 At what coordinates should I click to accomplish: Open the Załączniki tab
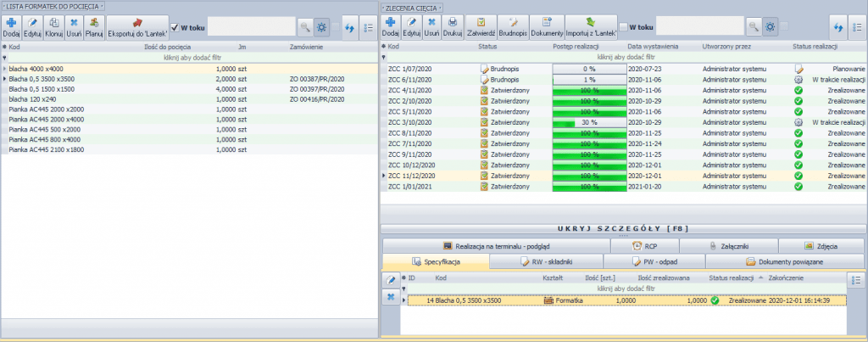click(728, 245)
